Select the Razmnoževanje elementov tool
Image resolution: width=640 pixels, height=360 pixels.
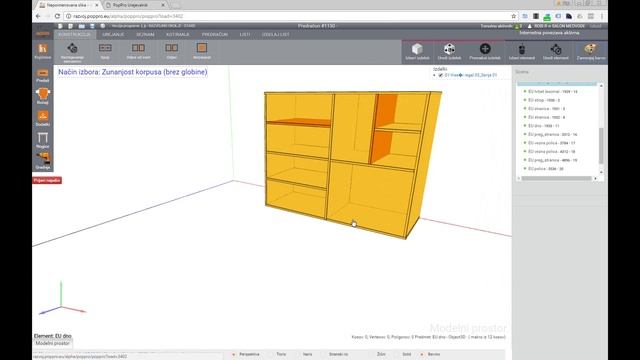72,52
